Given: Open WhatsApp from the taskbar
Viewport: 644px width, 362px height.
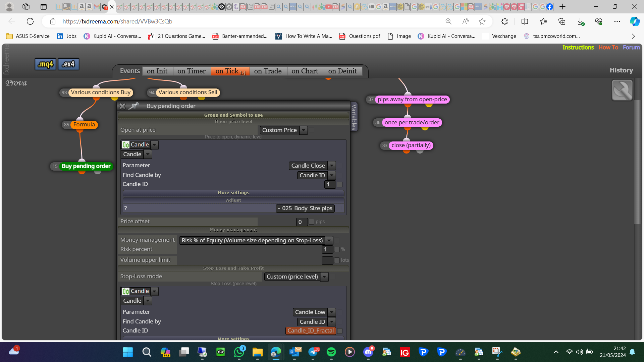Looking at the screenshot, I should (239, 352).
